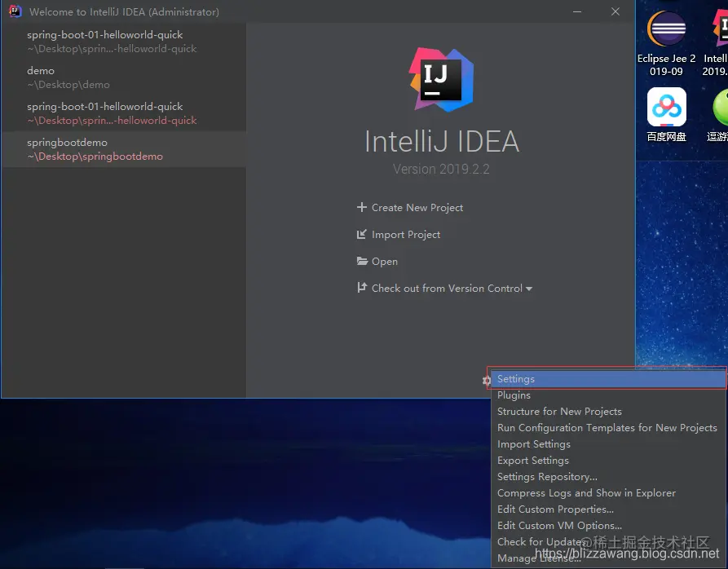
Task: Open the first spring-boot-01-helloworld-quick recent project
Action: [x=123, y=42]
